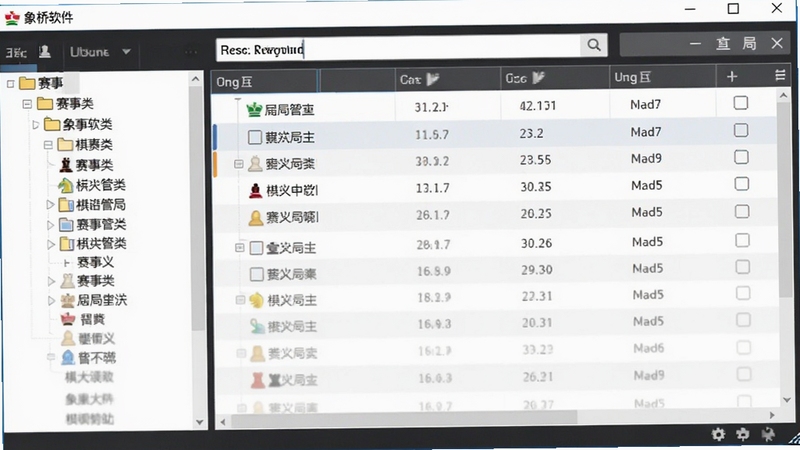Click the table's horizontal scrollbar thumb

coord(404,418)
